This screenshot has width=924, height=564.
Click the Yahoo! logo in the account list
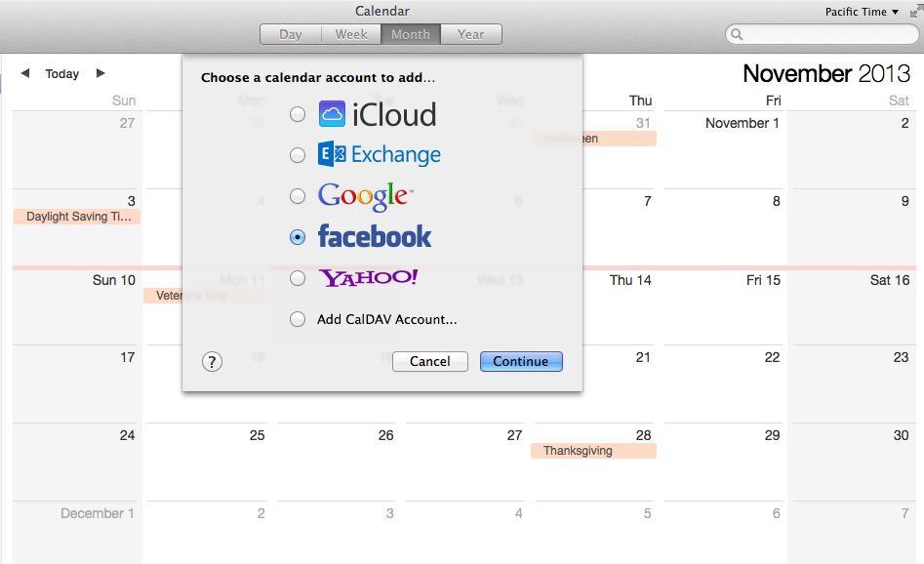[368, 278]
